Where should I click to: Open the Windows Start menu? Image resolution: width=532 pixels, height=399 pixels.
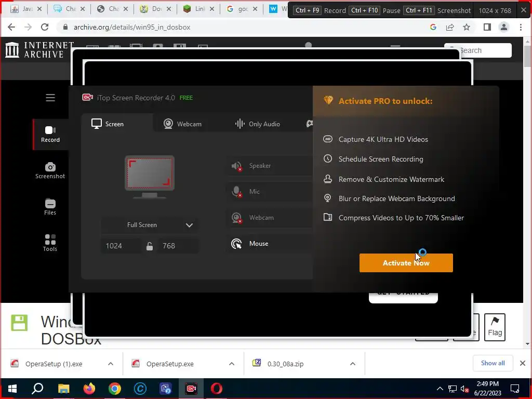point(12,389)
